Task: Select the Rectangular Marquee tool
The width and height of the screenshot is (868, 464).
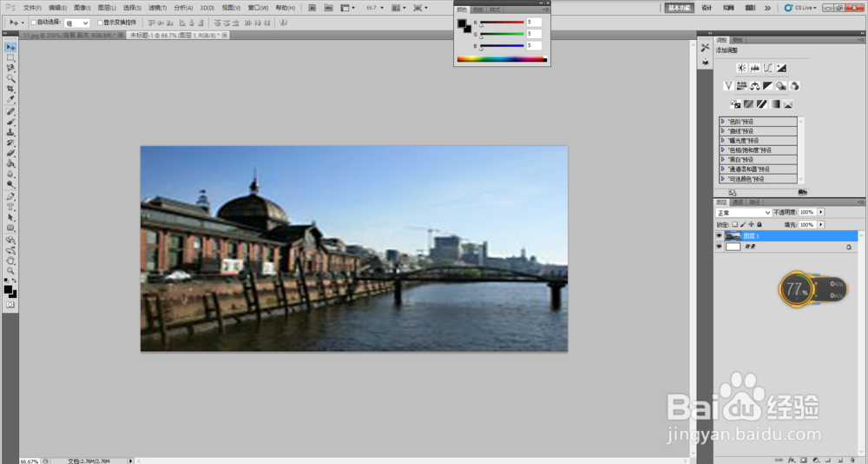Action: click(10, 57)
